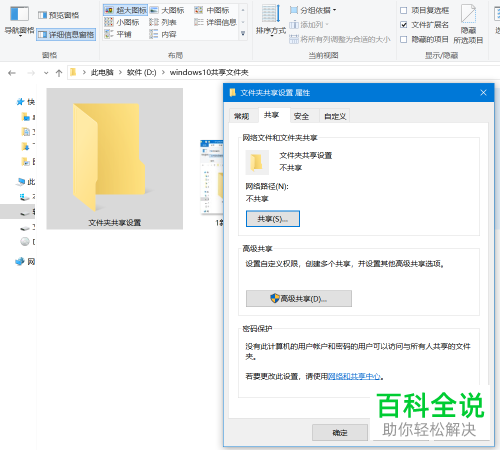
Task: Open the 导航窗格 navigation pane button
Action: 19,21
